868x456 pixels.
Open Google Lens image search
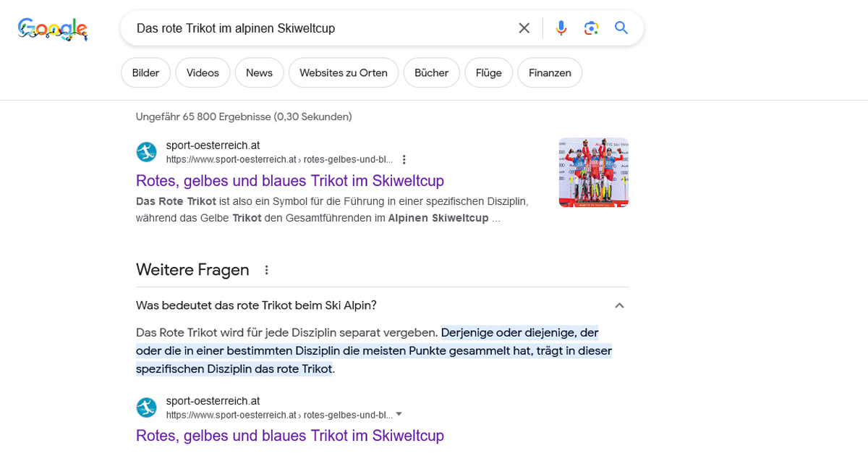click(x=591, y=28)
